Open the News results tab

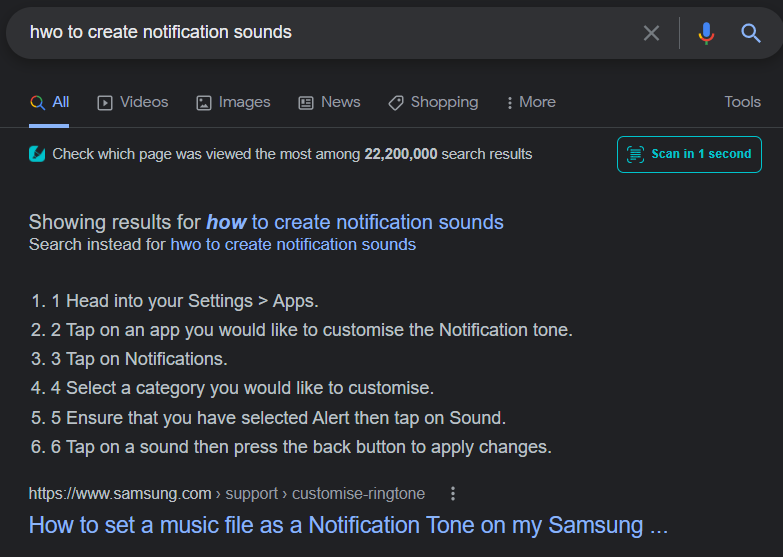pyautogui.click(x=329, y=102)
